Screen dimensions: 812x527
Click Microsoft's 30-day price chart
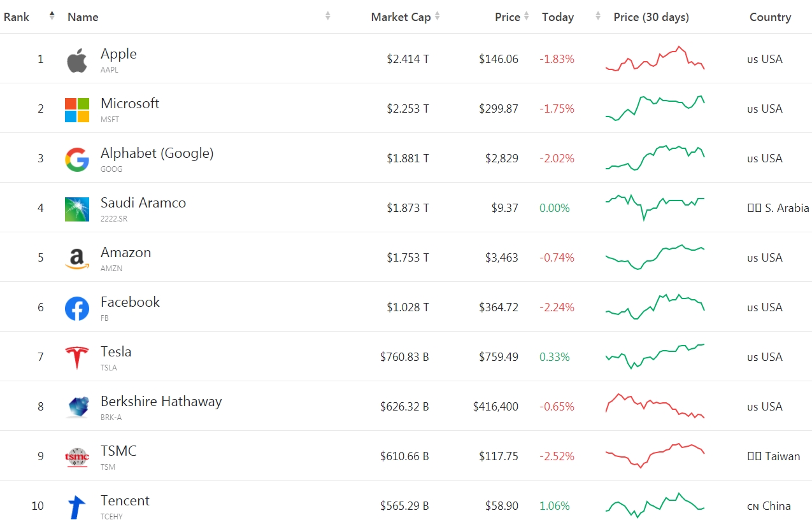pos(655,108)
